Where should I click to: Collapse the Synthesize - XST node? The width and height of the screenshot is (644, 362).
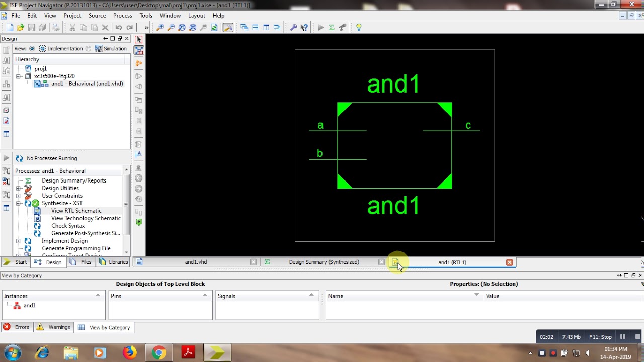pos(19,204)
